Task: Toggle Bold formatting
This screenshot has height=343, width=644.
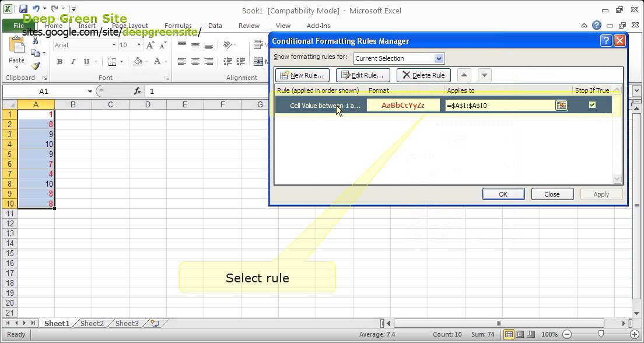Action: click(60, 62)
